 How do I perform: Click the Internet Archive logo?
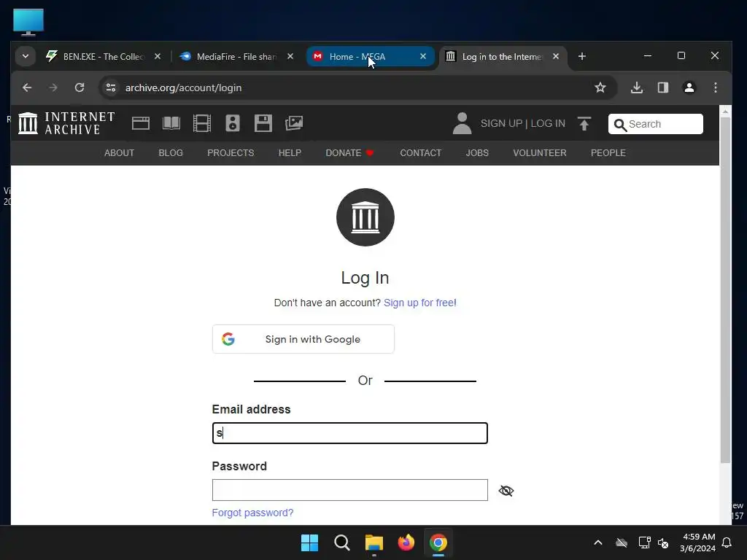coord(66,123)
